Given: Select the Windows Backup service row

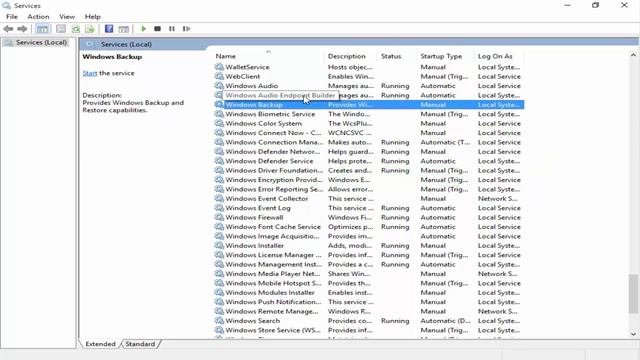Looking at the screenshot, I should click(x=369, y=104).
